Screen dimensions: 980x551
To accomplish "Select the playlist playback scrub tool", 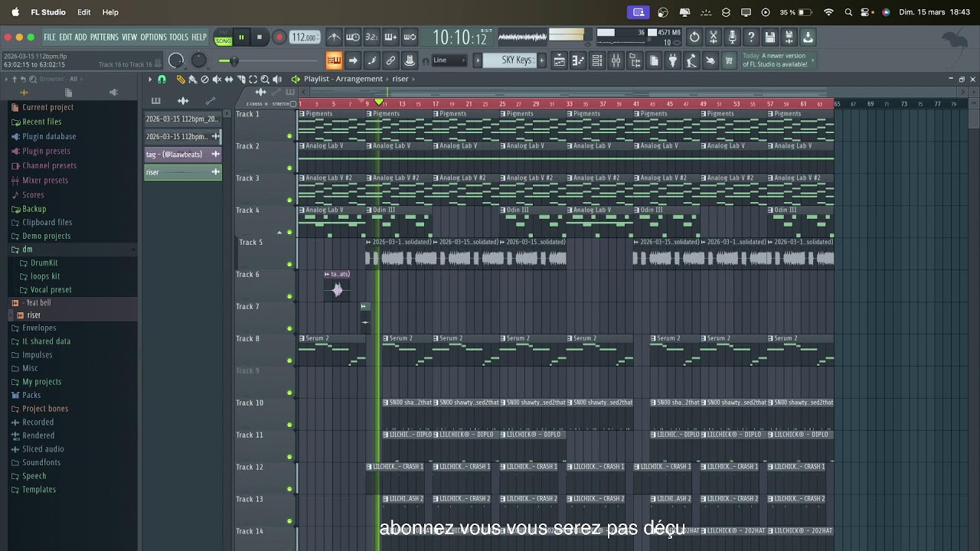I will coord(277,79).
